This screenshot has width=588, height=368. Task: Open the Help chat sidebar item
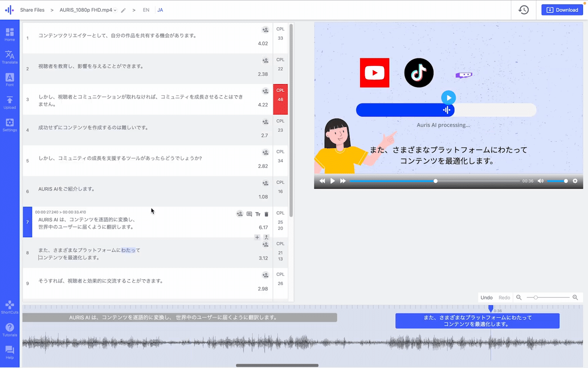click(x=10, y=352)
